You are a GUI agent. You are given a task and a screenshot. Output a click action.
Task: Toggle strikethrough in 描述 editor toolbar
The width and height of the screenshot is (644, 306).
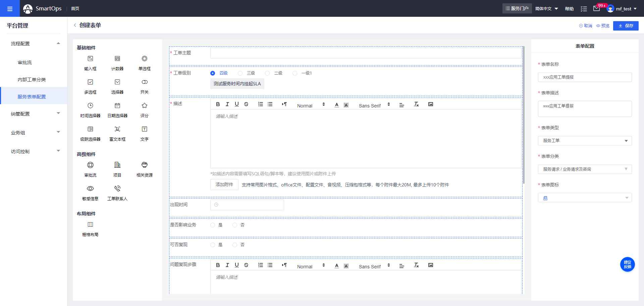tap(246, 104)
